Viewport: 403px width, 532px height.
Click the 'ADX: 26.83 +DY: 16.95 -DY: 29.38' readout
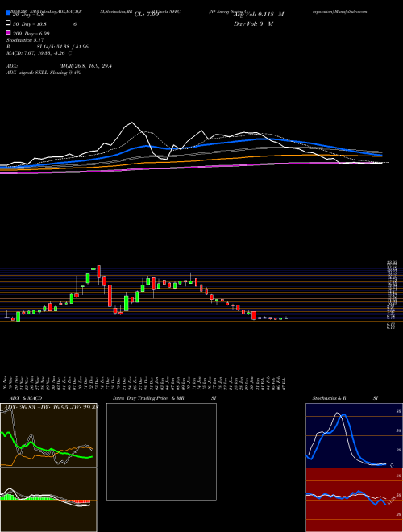click(x=50, y=407)
